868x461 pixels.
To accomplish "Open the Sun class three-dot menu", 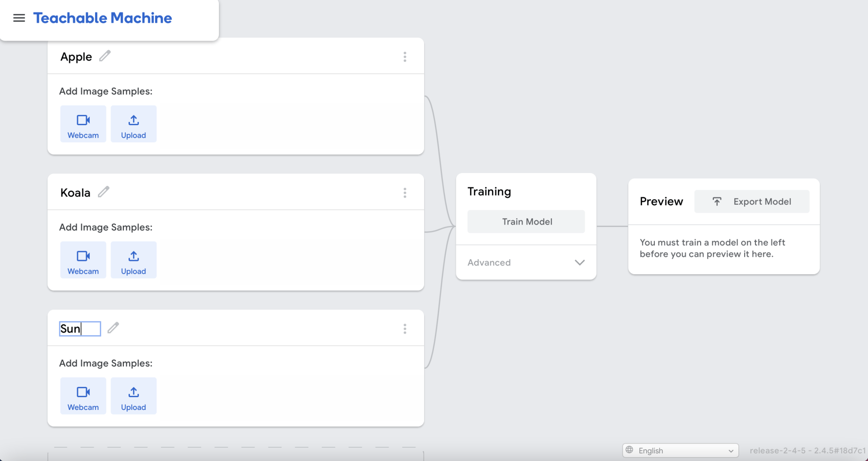I will point(405,329).
